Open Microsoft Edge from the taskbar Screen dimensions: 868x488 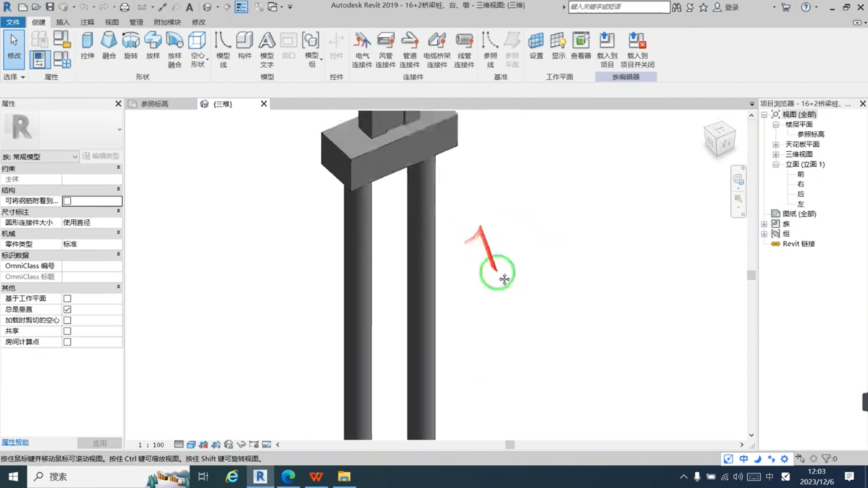(x=288, y=476)
